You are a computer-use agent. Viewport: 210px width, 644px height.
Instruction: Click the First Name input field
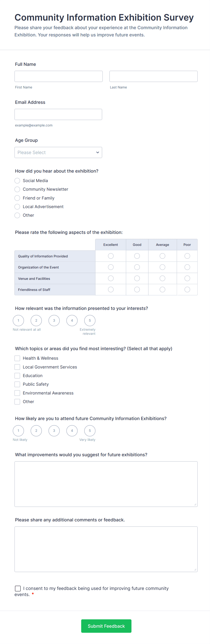point(58,76)
